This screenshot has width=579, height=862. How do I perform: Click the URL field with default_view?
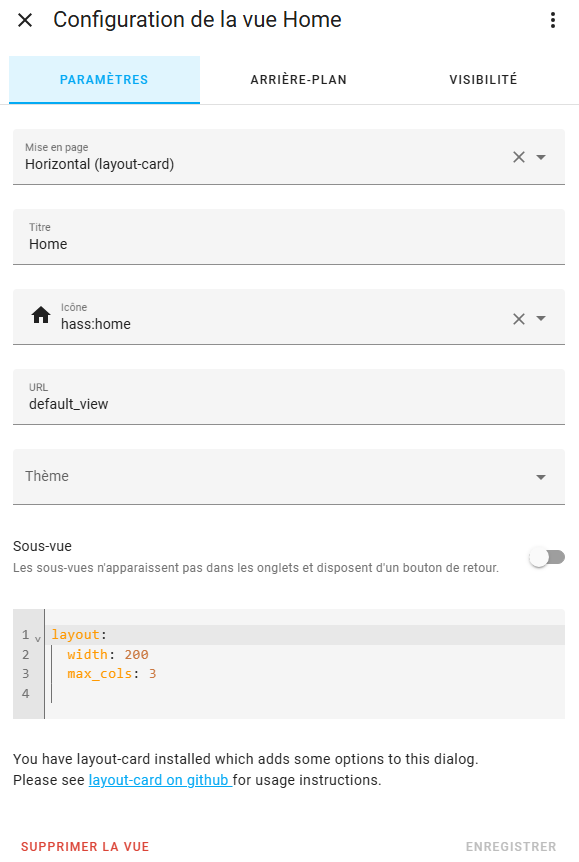coord(289,397)
